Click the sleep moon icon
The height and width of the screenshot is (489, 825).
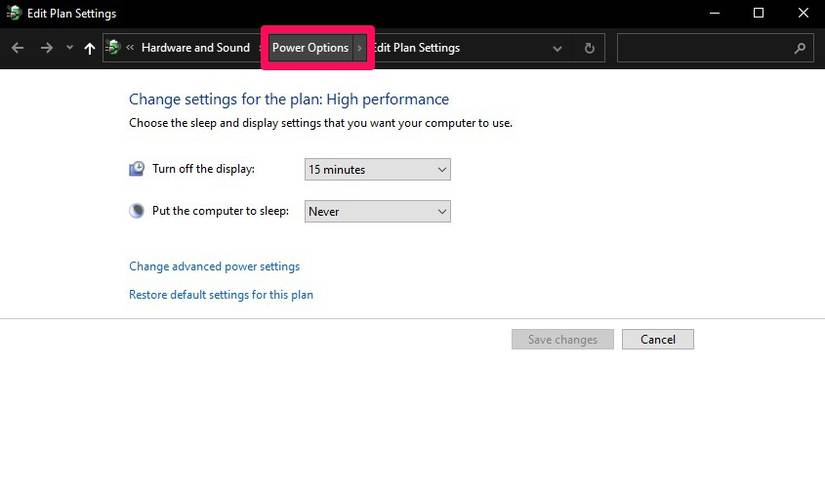coord(137,211)
